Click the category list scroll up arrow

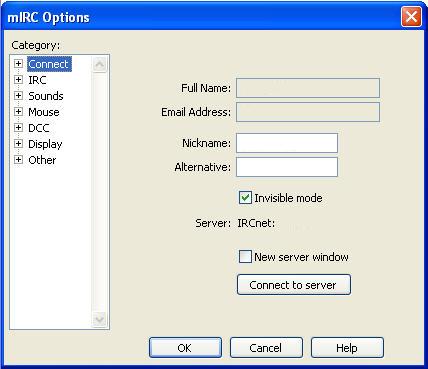coord(99,64)
